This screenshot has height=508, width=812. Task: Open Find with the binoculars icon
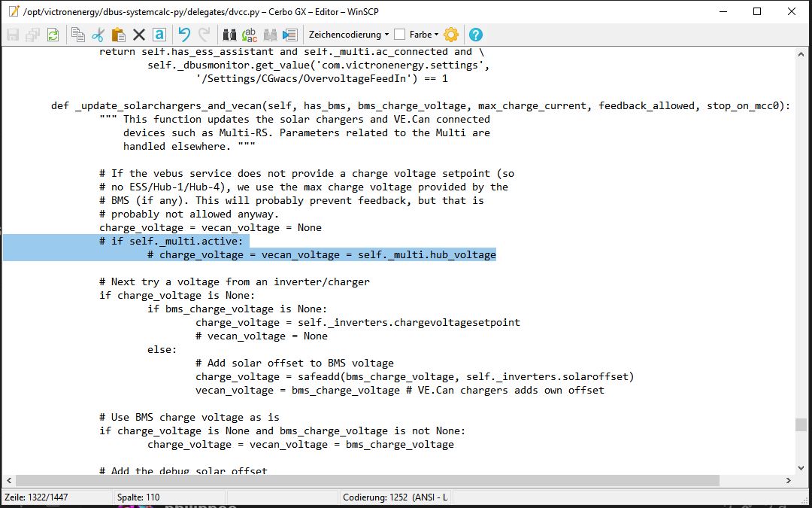click(x=230, y=35)
